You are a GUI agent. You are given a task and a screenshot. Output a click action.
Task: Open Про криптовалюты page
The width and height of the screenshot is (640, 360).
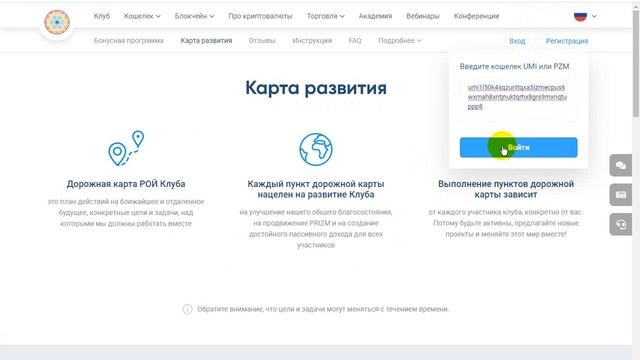[260, 16]
